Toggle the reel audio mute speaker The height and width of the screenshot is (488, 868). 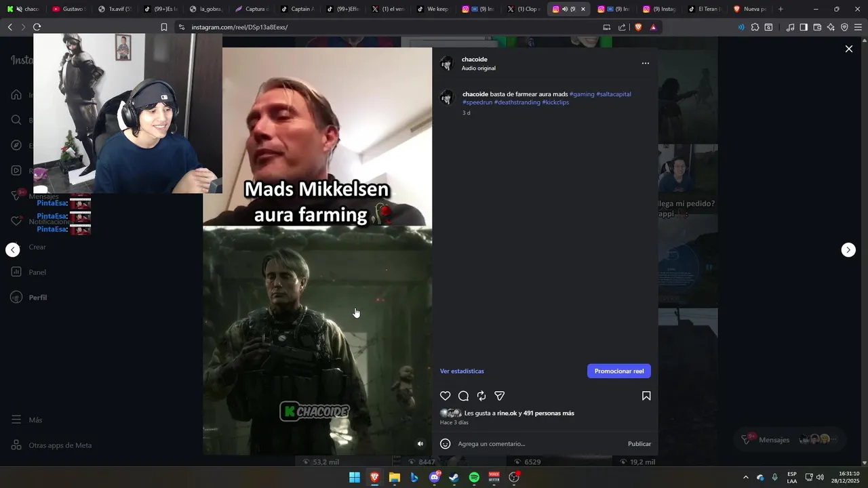[x=420, y=444]
